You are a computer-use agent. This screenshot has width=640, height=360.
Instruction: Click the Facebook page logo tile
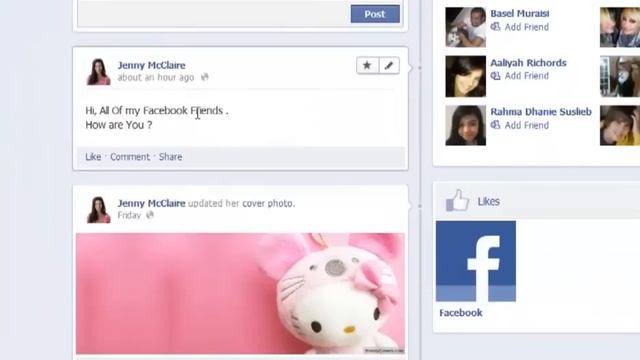click(476, 261)
